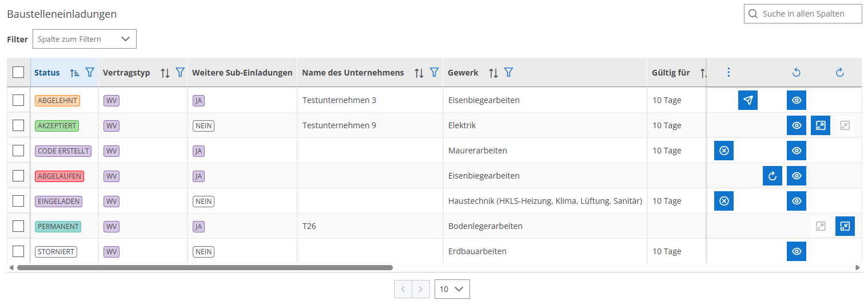This screenshot has height=304, width=868.
Task: Click the send icon for Testunternehmen 3
Action: coord(747,100)
